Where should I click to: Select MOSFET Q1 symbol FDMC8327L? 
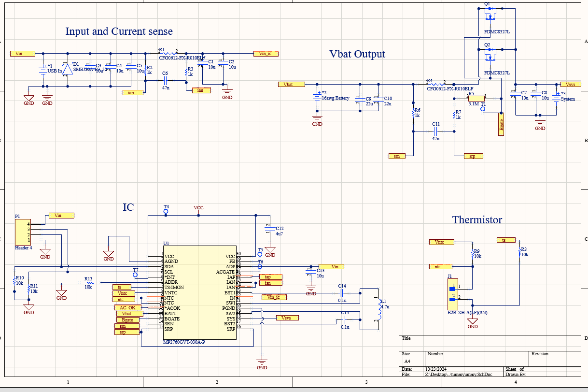490,14
